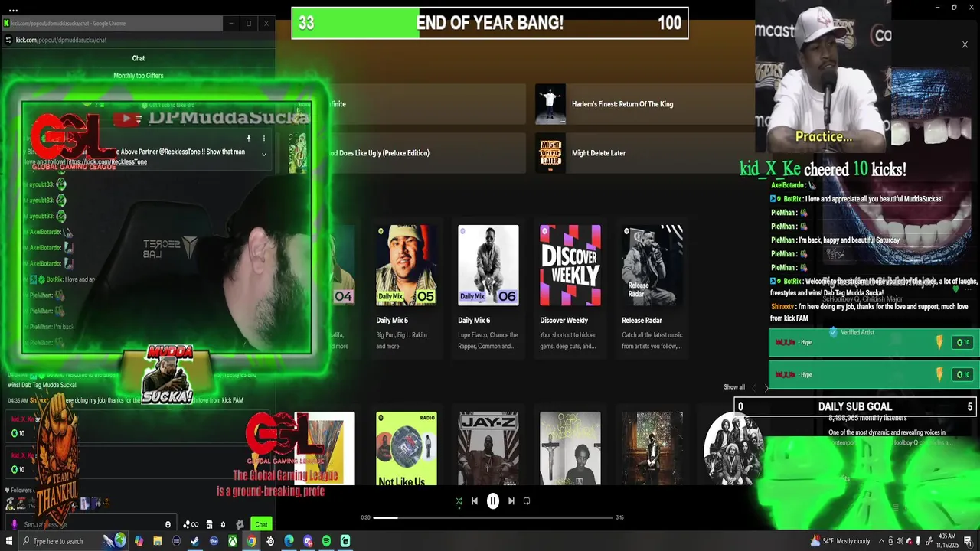Image resolution: width=980 pixels, height=551 pixels.
Task: Close the overlay panel with X at upper right
Action: coord(965,44)
